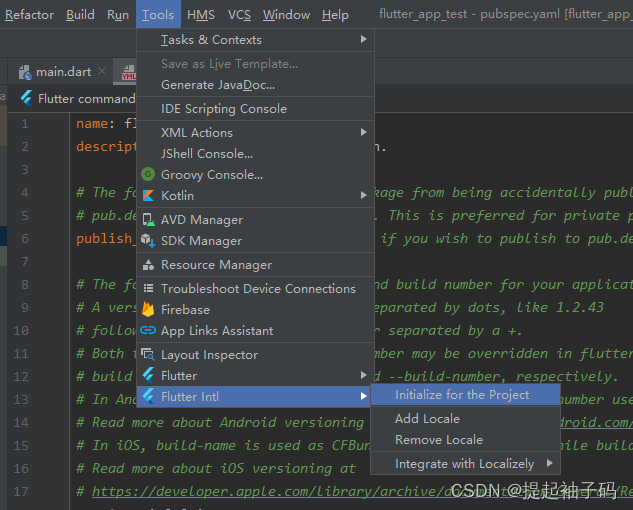Expand the XML Actions submenu arrow

pos(363,132)
